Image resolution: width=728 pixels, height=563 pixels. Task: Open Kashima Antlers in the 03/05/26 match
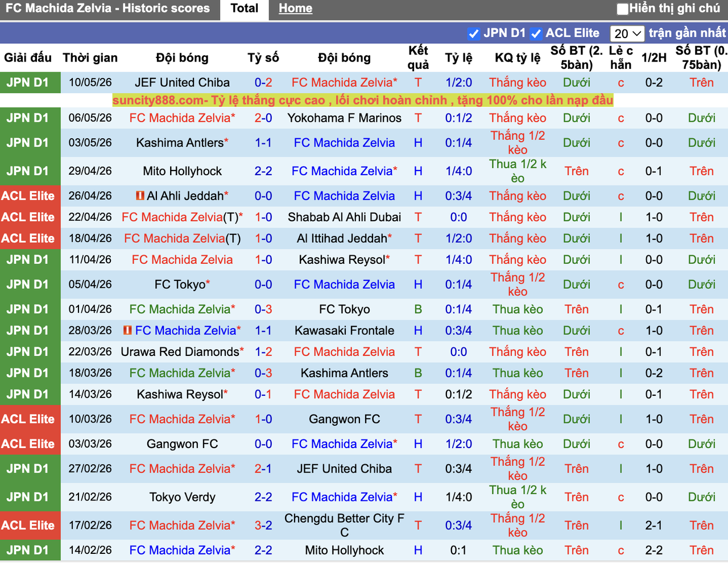pyautogui.click(x=180, y=143)
